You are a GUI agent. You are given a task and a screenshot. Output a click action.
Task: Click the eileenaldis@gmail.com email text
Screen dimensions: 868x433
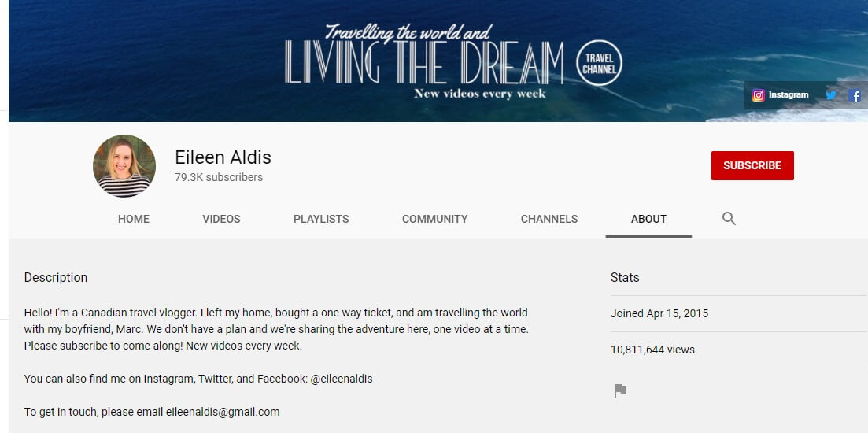223,412
